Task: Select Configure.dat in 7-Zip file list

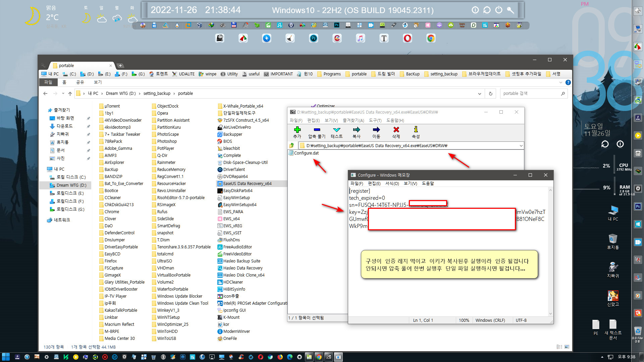Action: [x=304, y=153]
